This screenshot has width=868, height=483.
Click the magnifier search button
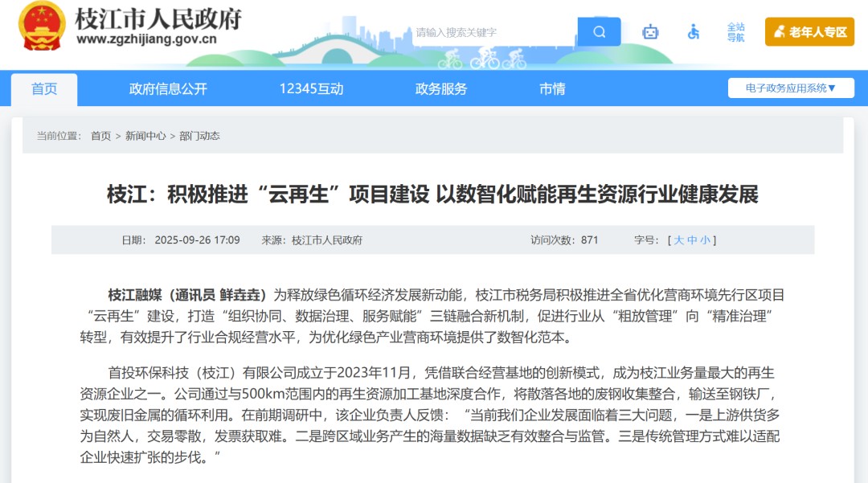[599, 31]
